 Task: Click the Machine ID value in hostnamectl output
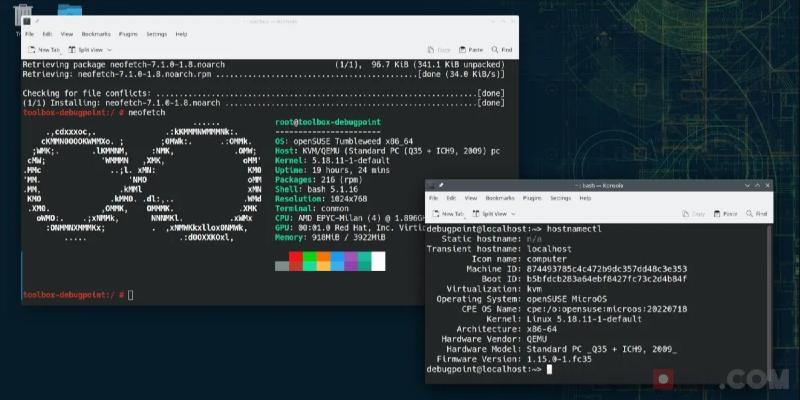[607, 269]
